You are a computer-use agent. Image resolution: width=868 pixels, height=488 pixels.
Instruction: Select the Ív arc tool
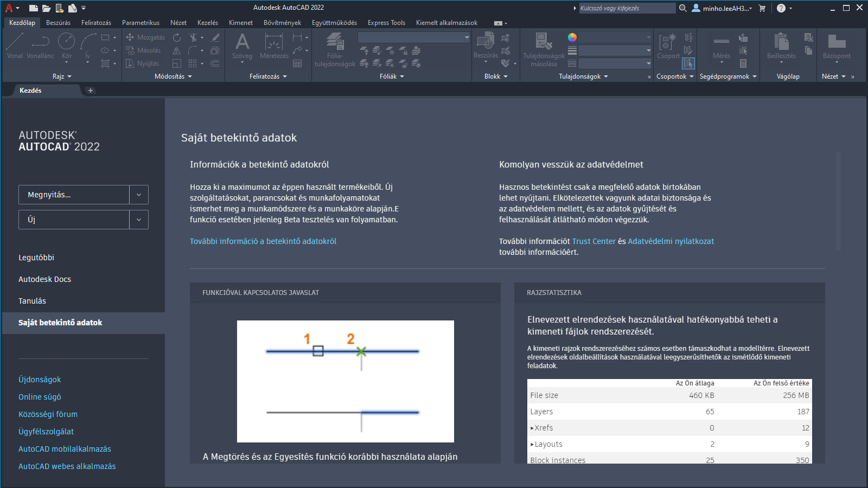pyautogui.click(x=88, y=41)
